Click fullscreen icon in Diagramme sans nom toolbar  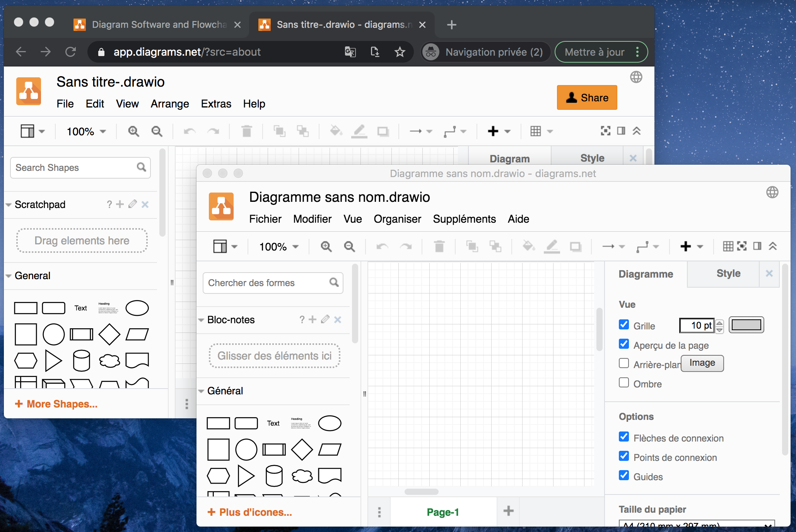742,246
